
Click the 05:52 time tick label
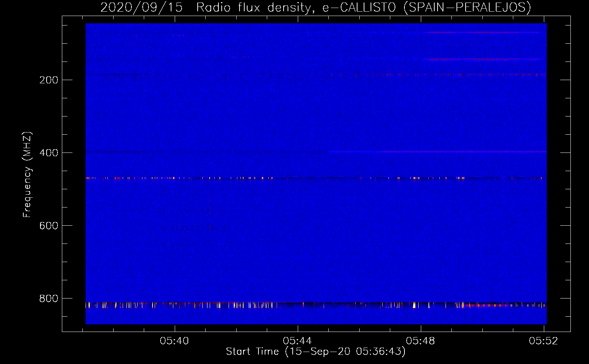(543, 341)
